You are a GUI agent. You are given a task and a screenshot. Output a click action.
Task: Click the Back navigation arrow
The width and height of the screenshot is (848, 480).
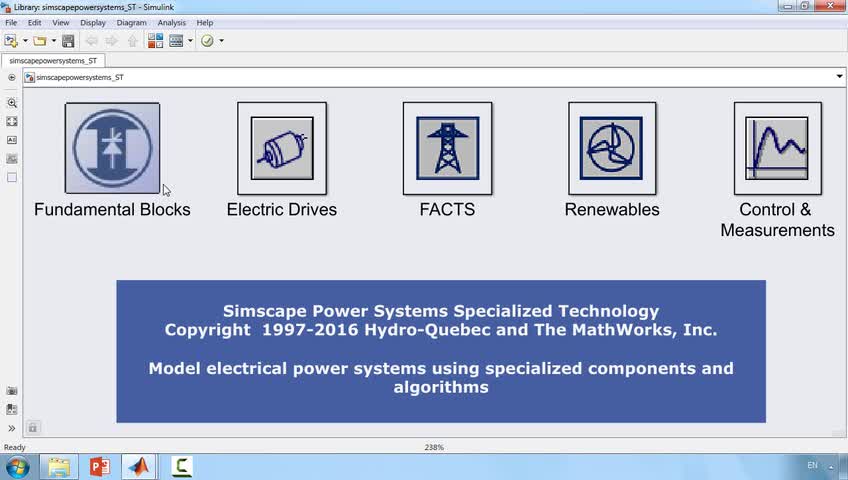pos(91,41)
